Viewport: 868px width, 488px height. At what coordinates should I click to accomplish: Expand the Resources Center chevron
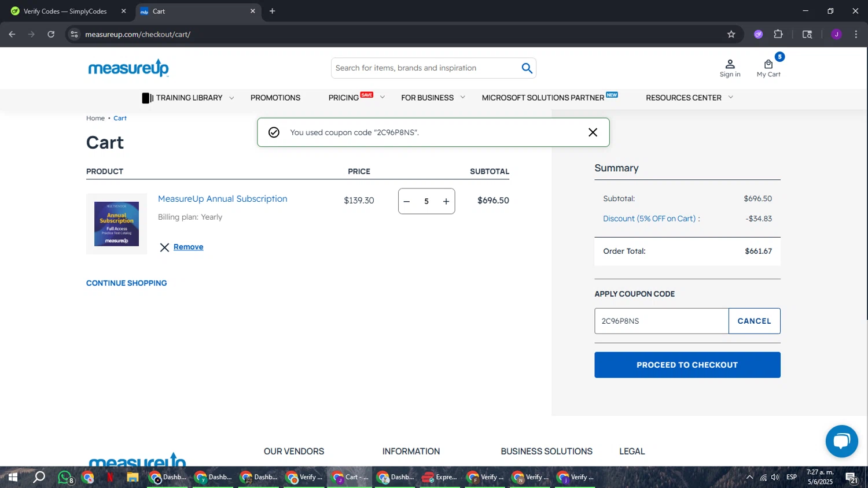click(x=730, y=98)
